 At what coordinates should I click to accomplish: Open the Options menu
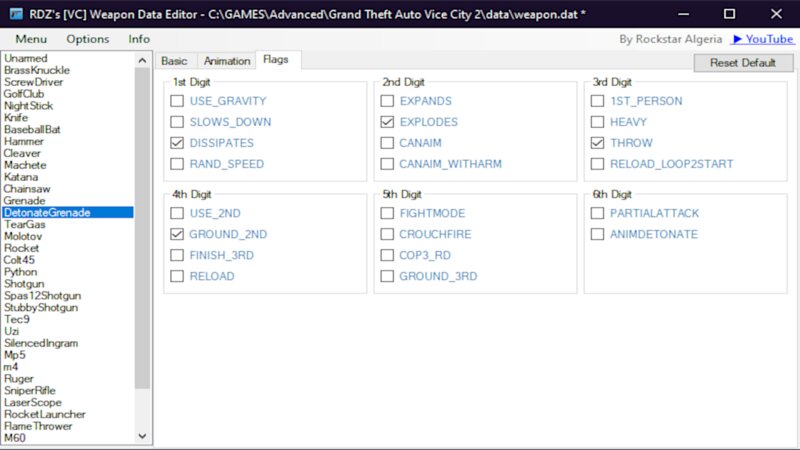pos(88,39)
